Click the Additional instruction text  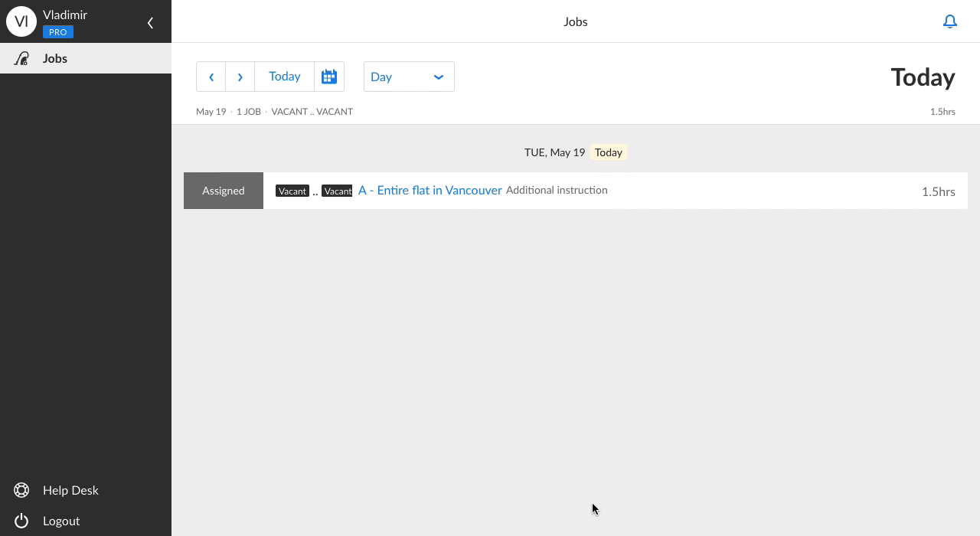point(557,190)
